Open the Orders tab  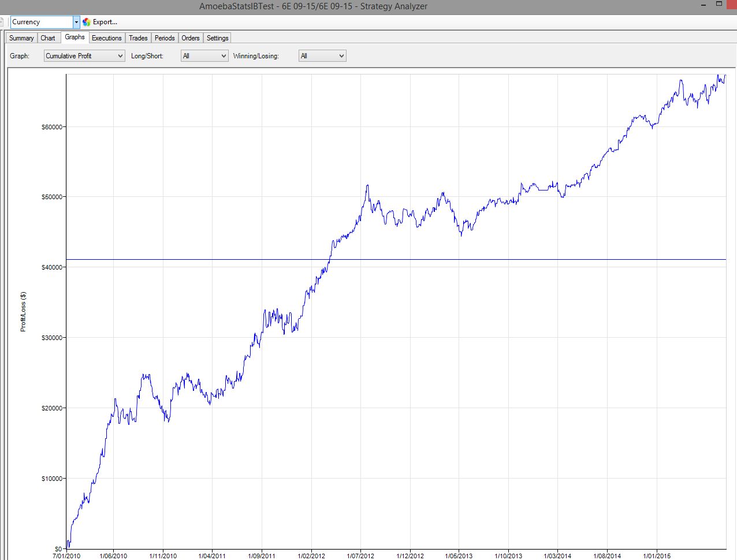point(191,38)
